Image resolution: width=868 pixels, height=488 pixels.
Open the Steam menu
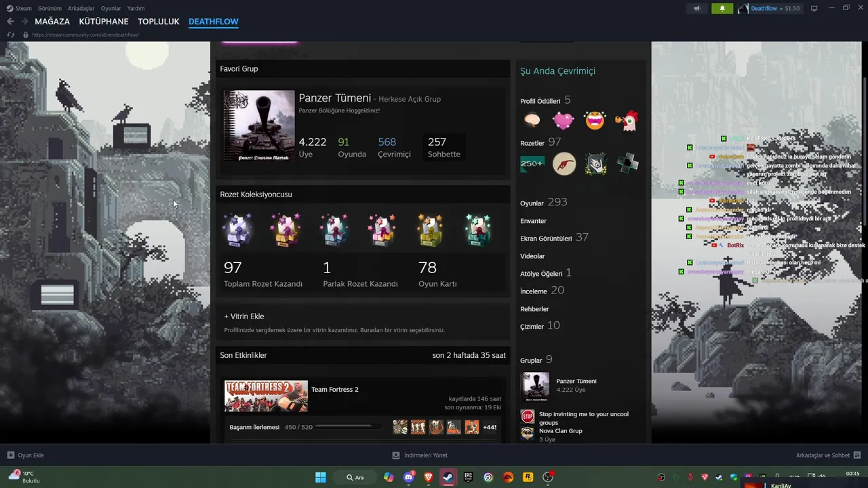(19, 8)
